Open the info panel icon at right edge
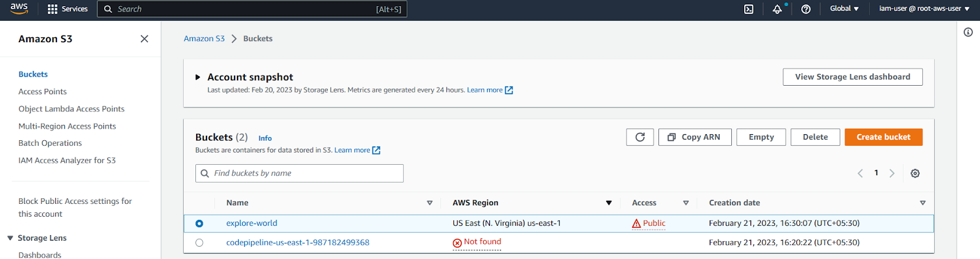 click(968, 32)
